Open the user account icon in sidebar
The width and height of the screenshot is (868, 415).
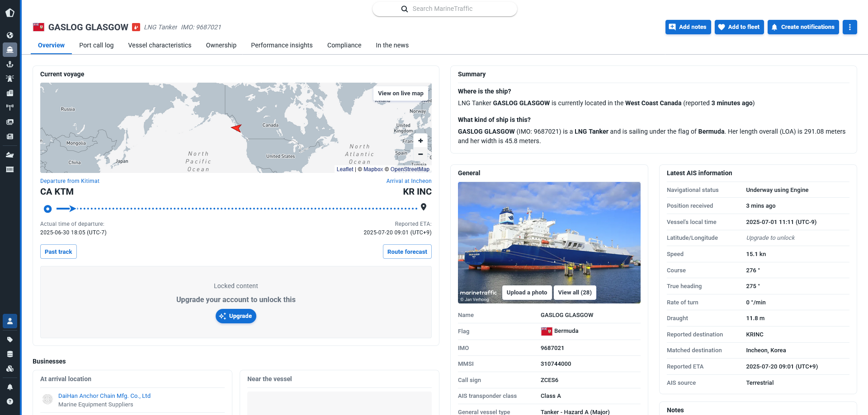[10, 321]
